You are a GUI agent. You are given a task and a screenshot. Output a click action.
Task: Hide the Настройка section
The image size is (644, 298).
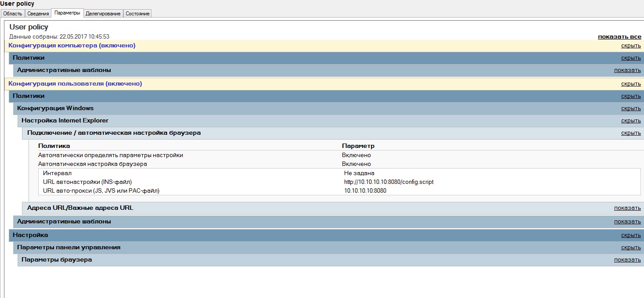pyautogui.click(x=631, y=235)
